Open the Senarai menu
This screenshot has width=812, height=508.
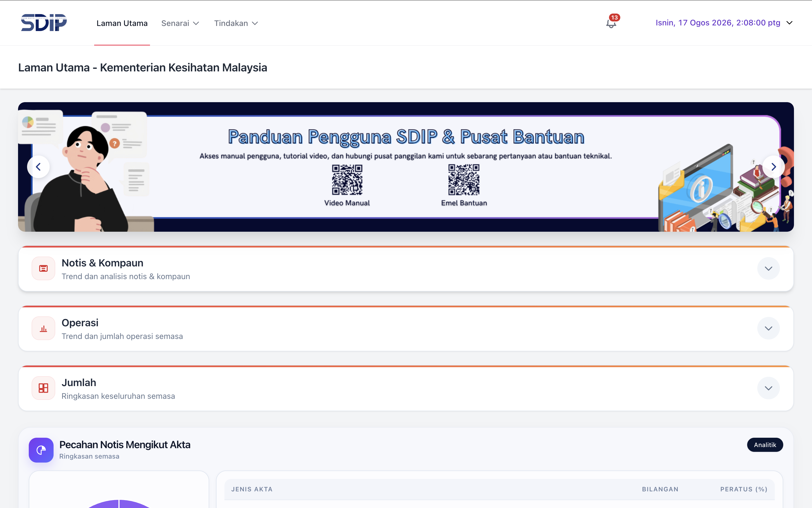(180, 23)
